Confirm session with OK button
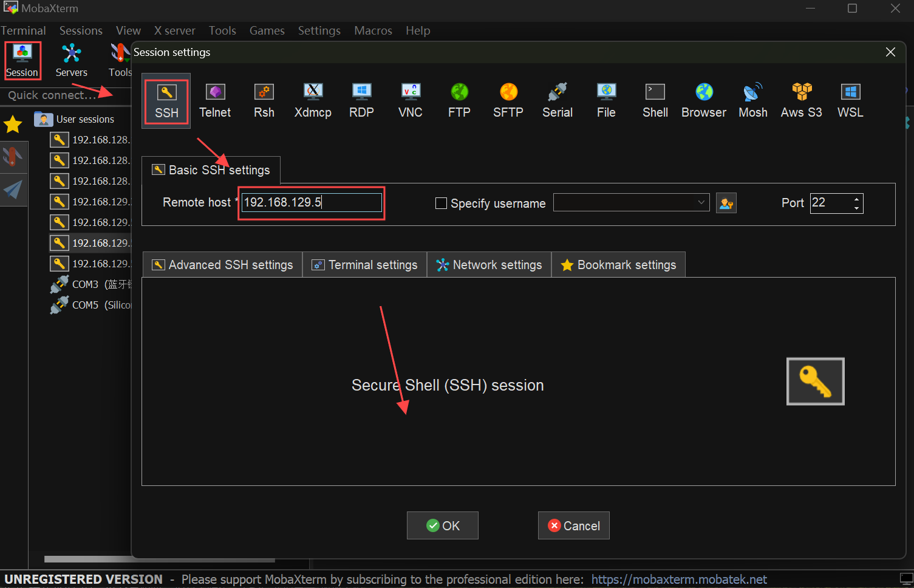 pos(443,525)
